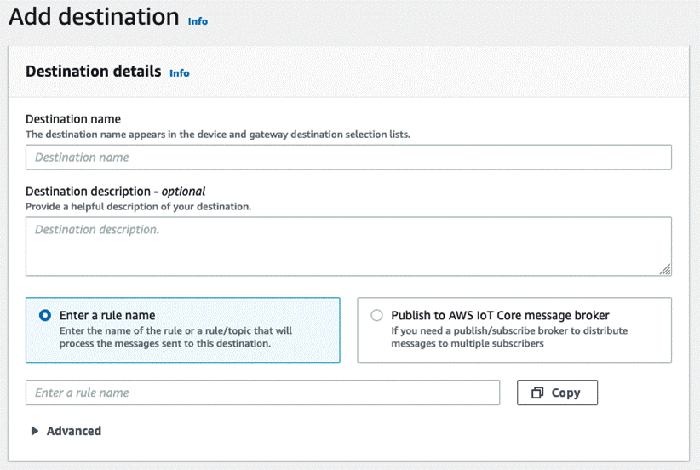Click the Destination name field label
The image size is (700, 470).
73,119
